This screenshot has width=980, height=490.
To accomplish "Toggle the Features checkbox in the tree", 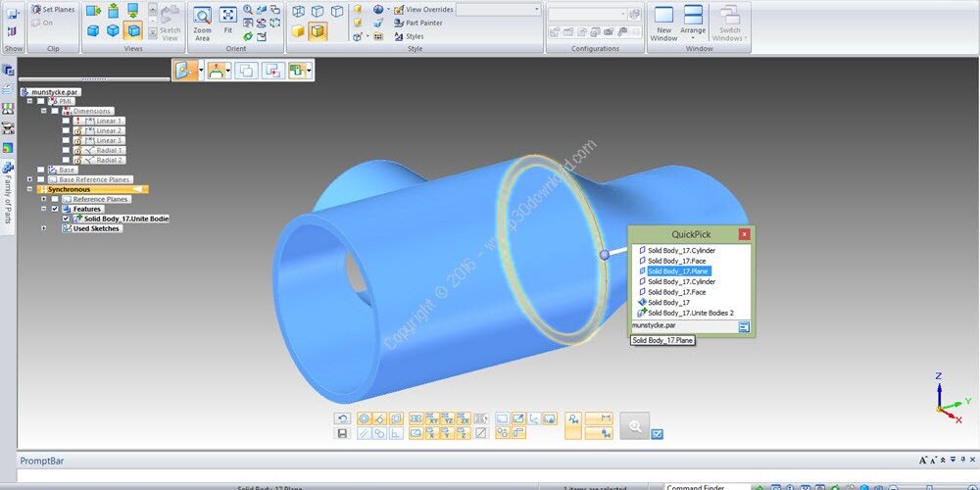I will 55,209.
